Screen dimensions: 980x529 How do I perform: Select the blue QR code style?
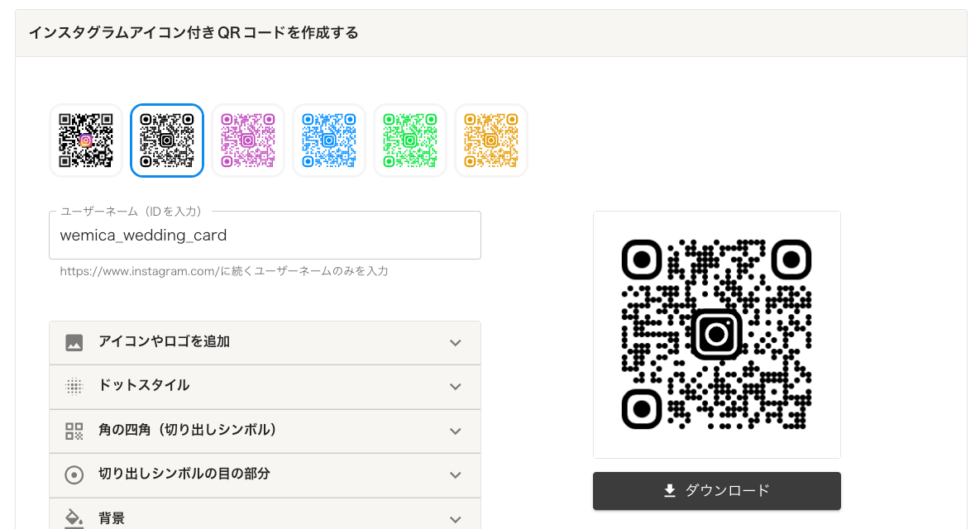(328, 140)
